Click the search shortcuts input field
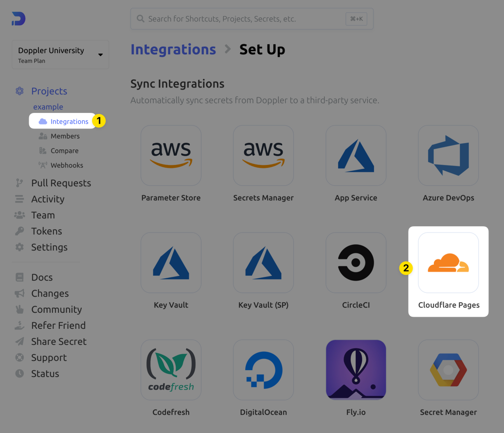This screenshot has width=504, height=433. (x=252, y=18)
